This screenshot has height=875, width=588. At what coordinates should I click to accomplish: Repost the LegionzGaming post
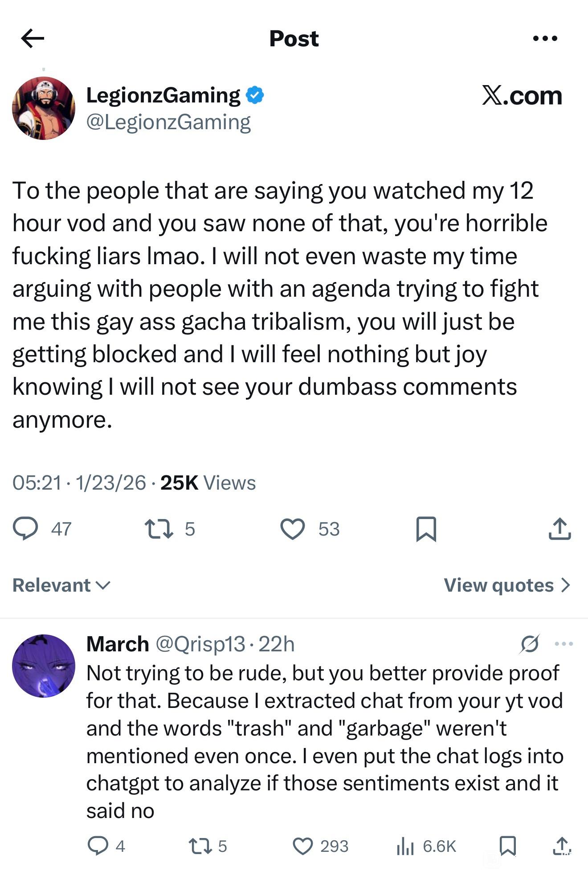pyautogui.click(x=159, y=529)
